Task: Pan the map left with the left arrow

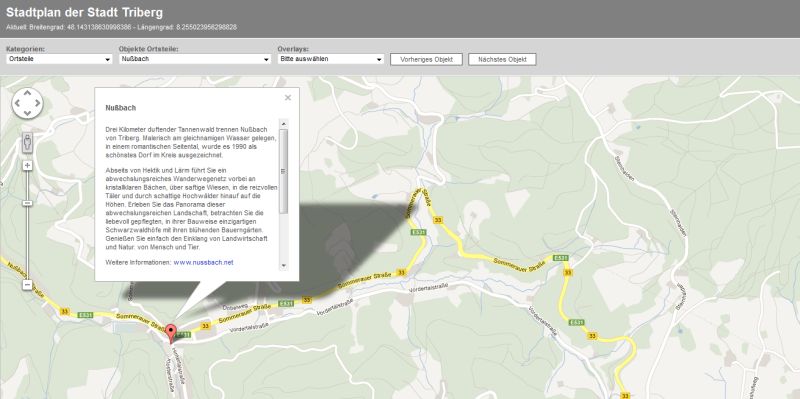Action: [x=18, y=104]
